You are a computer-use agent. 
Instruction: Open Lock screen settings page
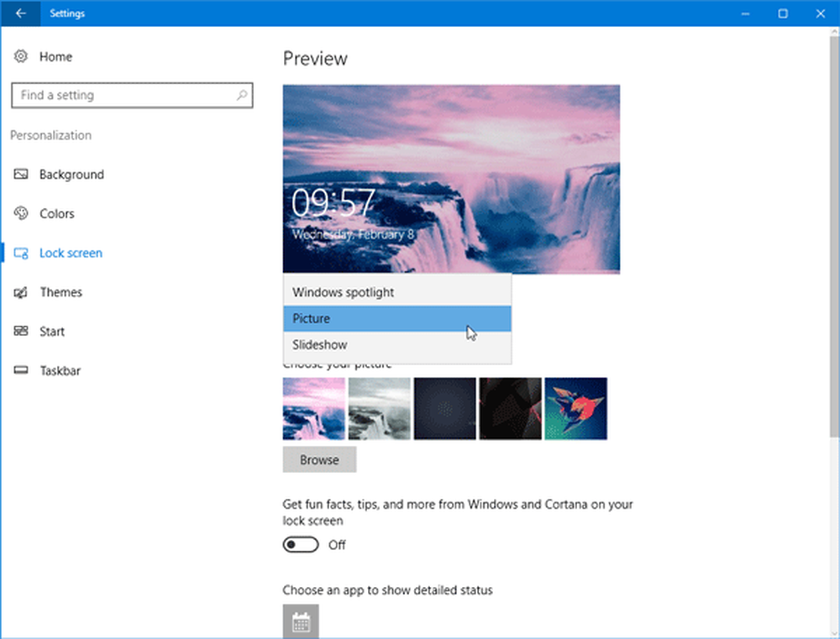71,253
